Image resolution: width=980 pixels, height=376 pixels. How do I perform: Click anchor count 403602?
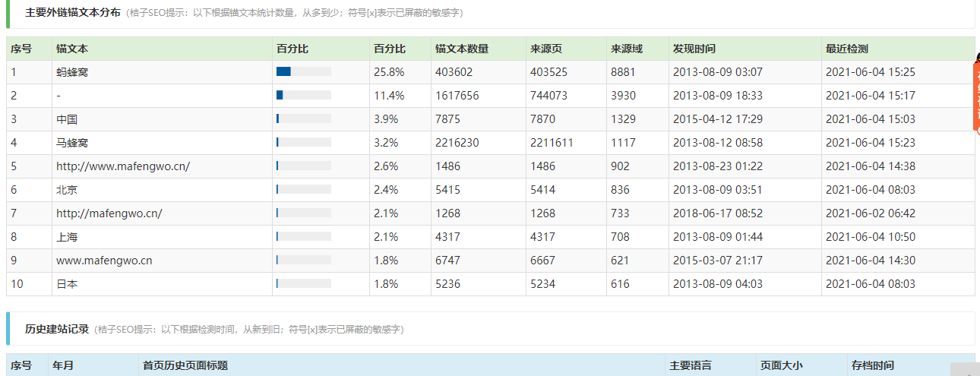(454, 72)
